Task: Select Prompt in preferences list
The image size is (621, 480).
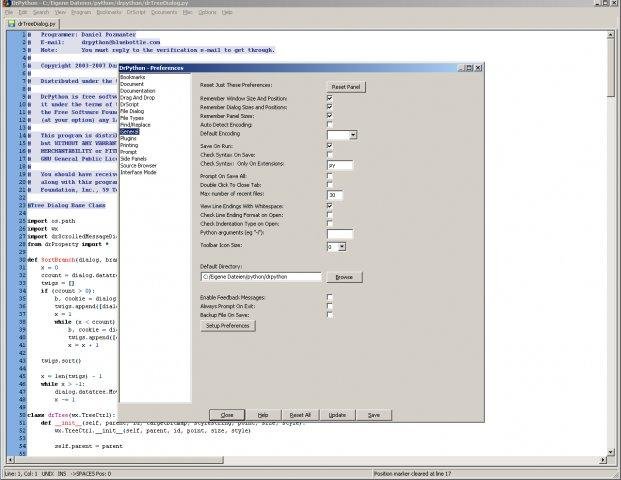Action: pyautogui.click(x=129, y=152)
